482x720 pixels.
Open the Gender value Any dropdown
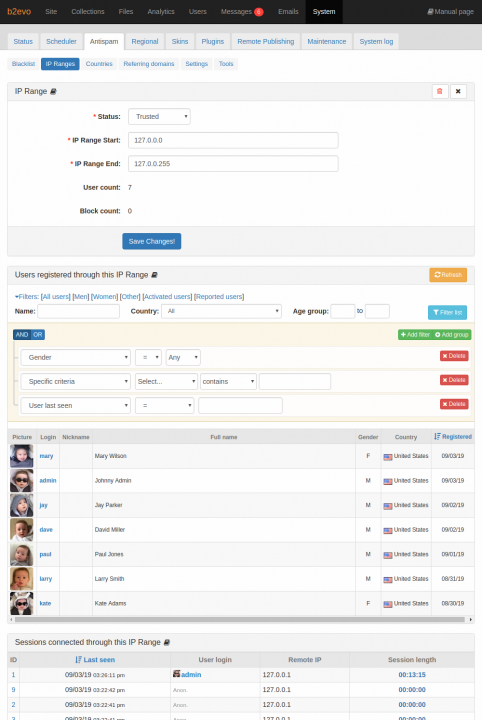coord(183,357)
